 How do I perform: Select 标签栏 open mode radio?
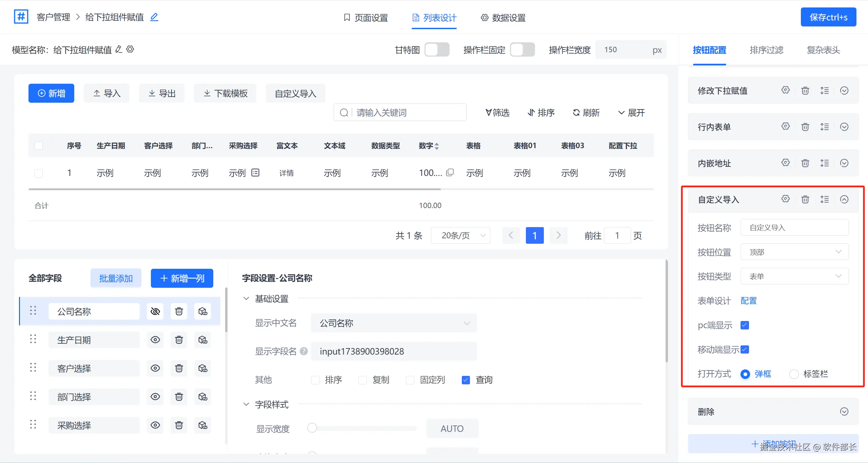[x=794, y=374]
